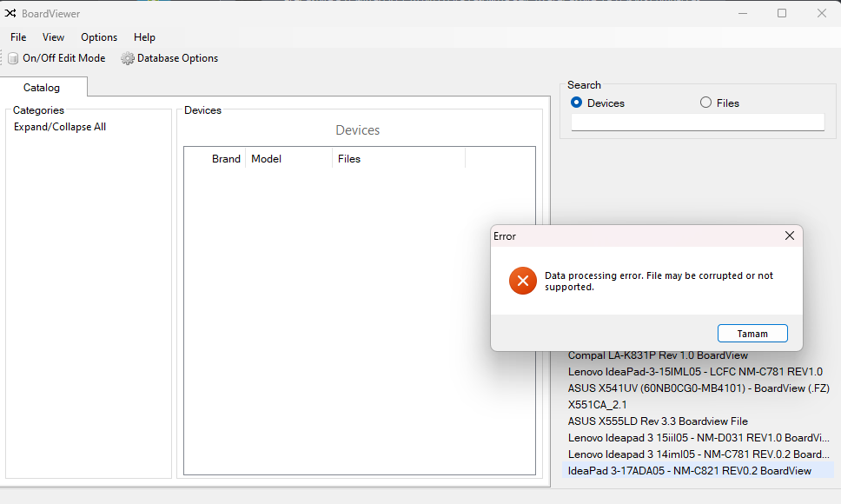
Task: Open the Options menu
Action: 99,37
